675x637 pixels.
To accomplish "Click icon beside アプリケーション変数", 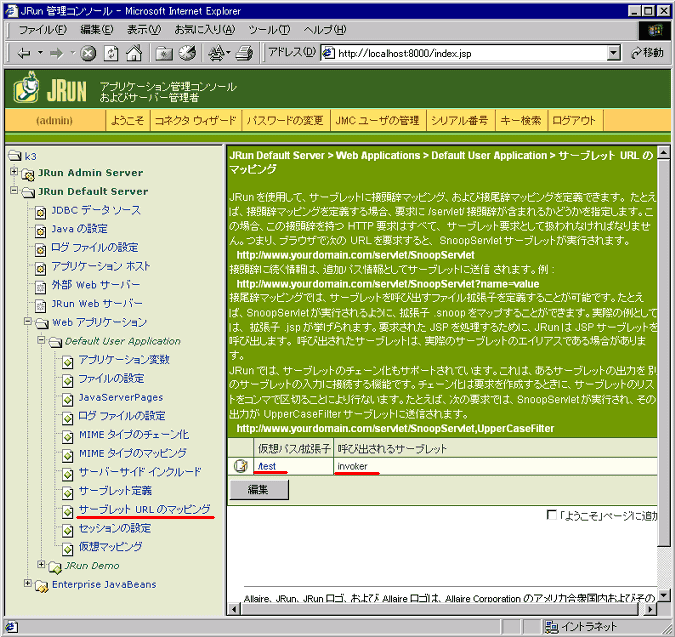I will pyautogui.click(x=67, y=362).
